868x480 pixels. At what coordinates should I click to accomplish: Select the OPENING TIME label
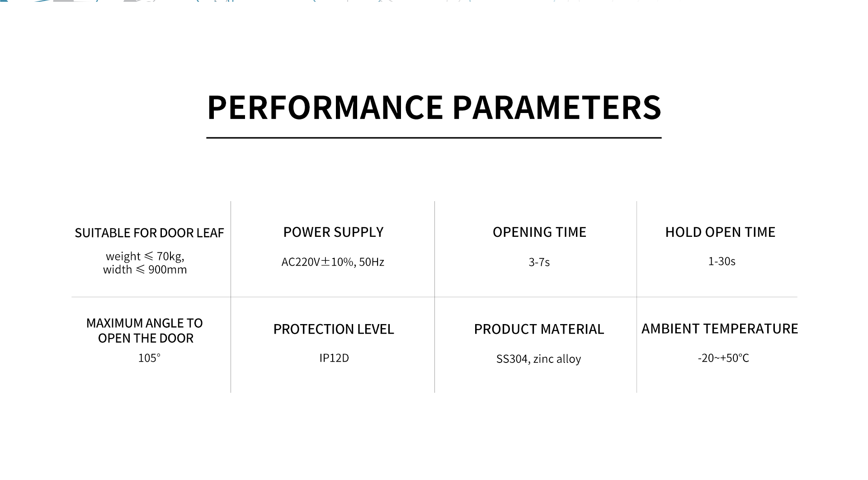(x=539, y=232)
